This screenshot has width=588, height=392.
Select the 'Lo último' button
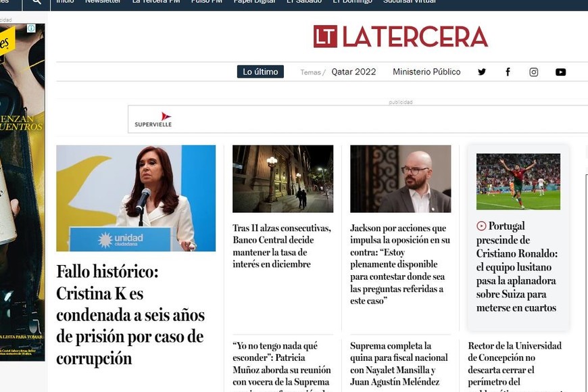(260, 72)
